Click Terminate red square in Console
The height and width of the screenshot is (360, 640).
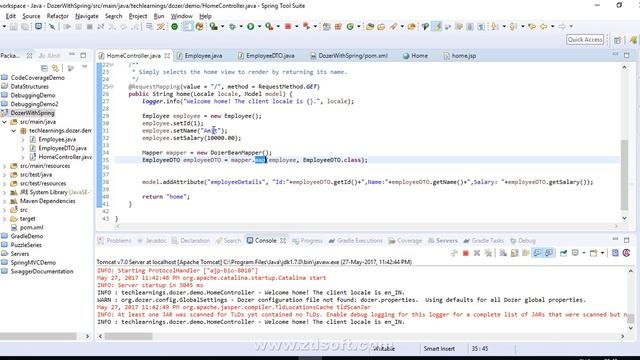465,253
